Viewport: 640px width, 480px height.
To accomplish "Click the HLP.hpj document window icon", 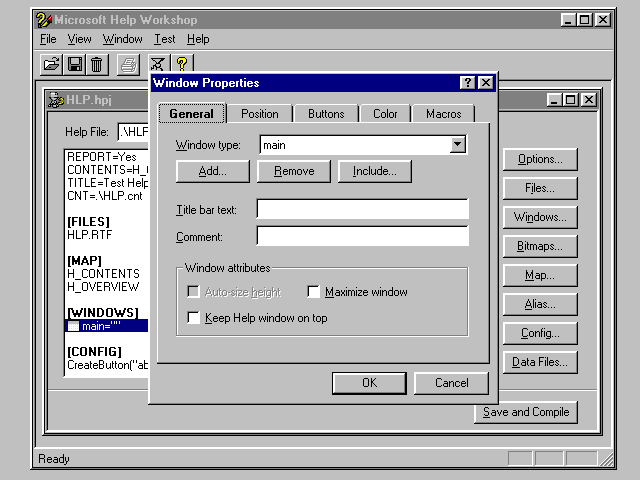I will [56, 100].
